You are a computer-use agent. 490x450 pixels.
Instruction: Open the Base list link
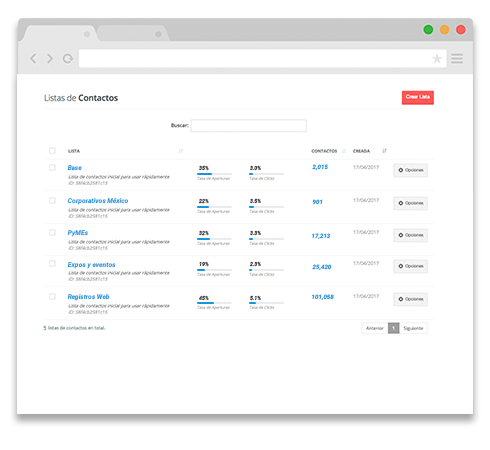[75, 168]
